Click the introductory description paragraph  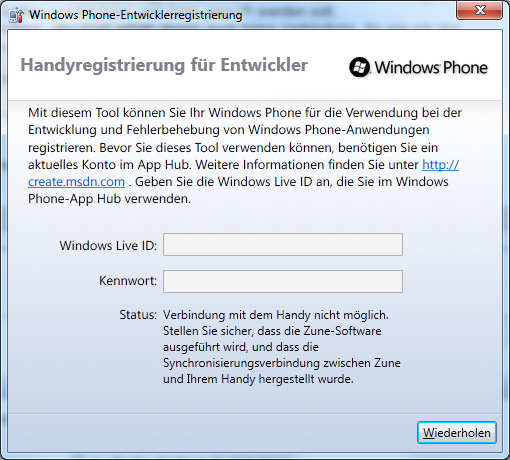coord(245,156)
